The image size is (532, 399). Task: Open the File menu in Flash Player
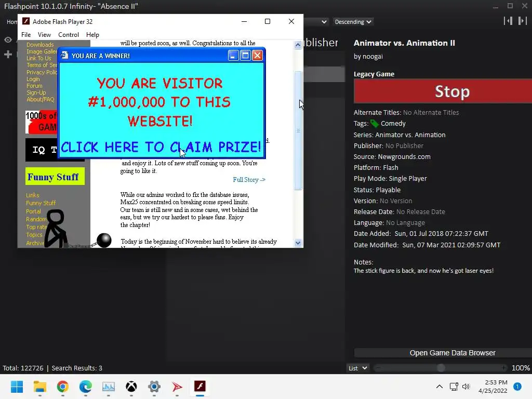click(x=26, y=35)
